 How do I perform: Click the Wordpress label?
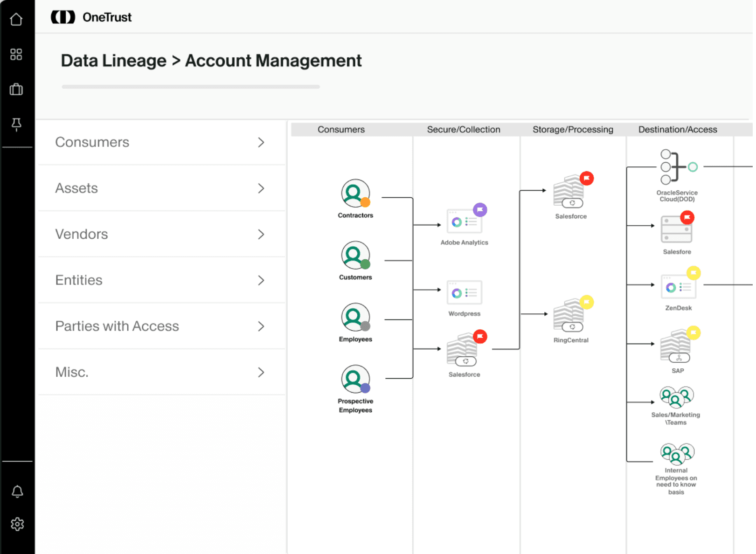[x=465, y=314]
